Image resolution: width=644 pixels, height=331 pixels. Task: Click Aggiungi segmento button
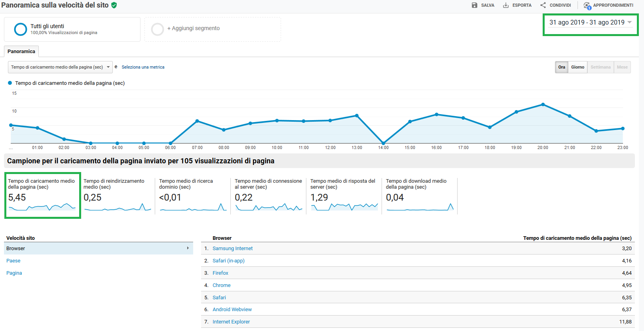point(213,29)
